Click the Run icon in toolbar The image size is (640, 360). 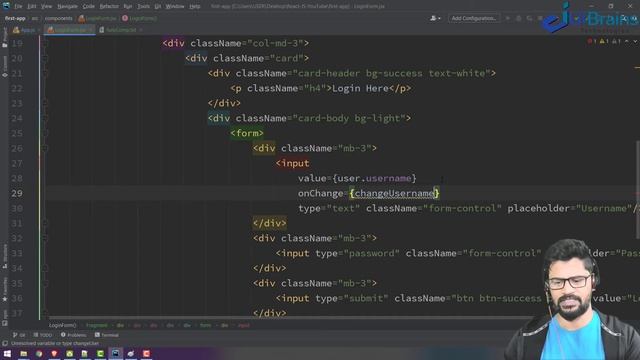click(x=508, y=18)
